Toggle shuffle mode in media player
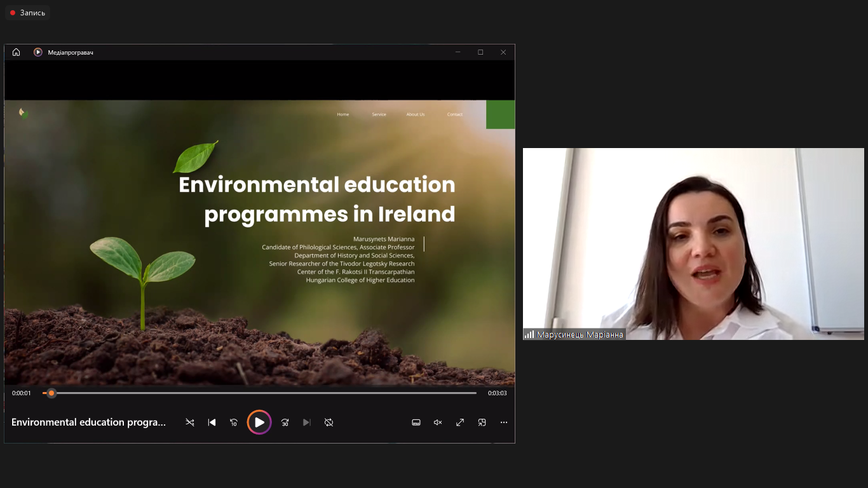This screenshot has width=868, height=488. point(189,423)
